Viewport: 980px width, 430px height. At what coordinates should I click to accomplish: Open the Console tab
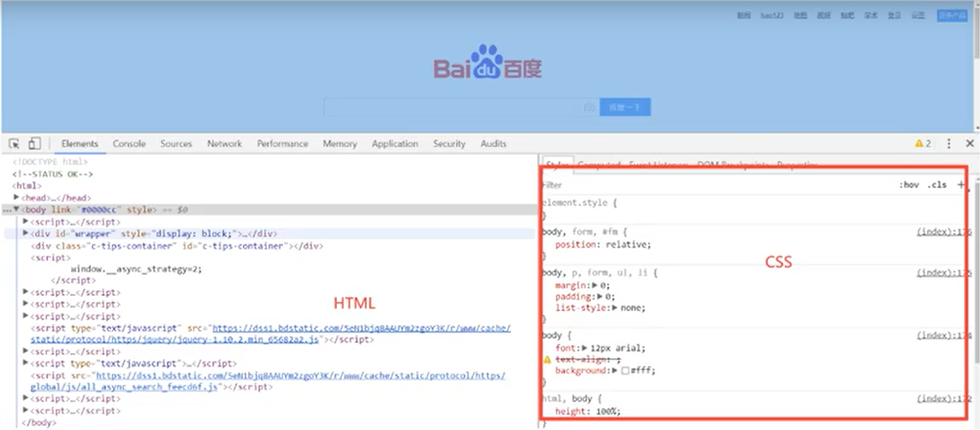tap(129, 143)
